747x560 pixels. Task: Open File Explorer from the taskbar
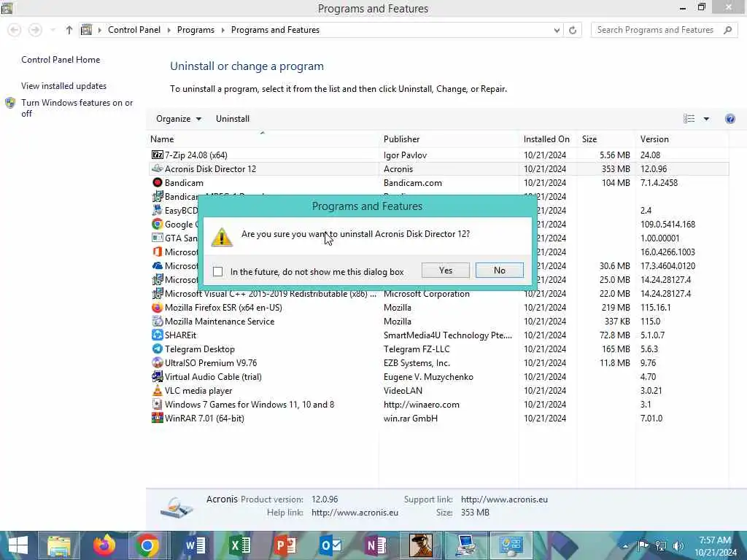59,545
